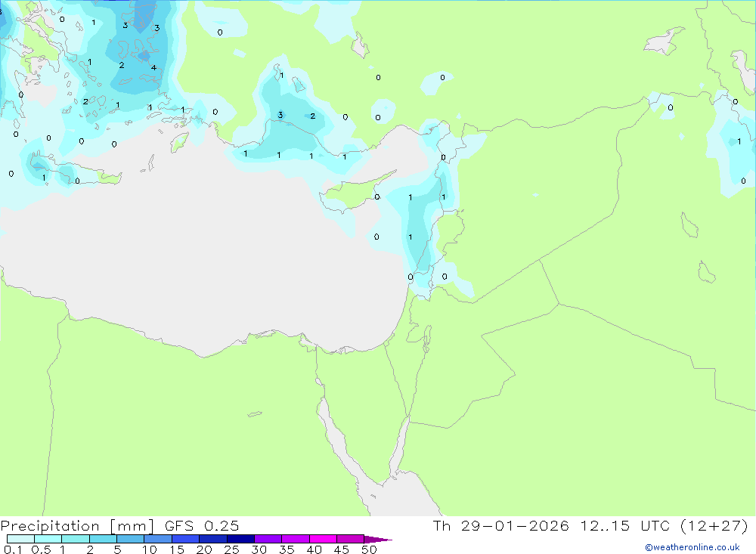
Task: Click the legend label "45"
Action: [342, 549]
